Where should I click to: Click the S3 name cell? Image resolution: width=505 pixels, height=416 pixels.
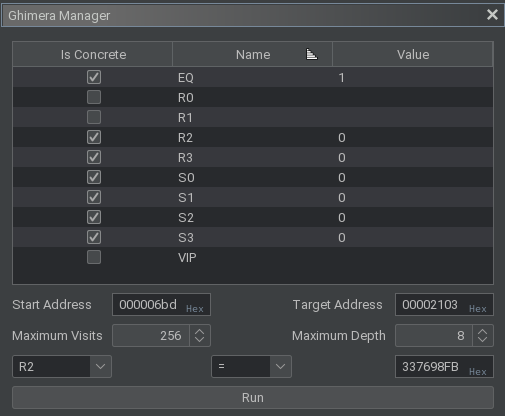pyautogui.click(x=252, y=237)
